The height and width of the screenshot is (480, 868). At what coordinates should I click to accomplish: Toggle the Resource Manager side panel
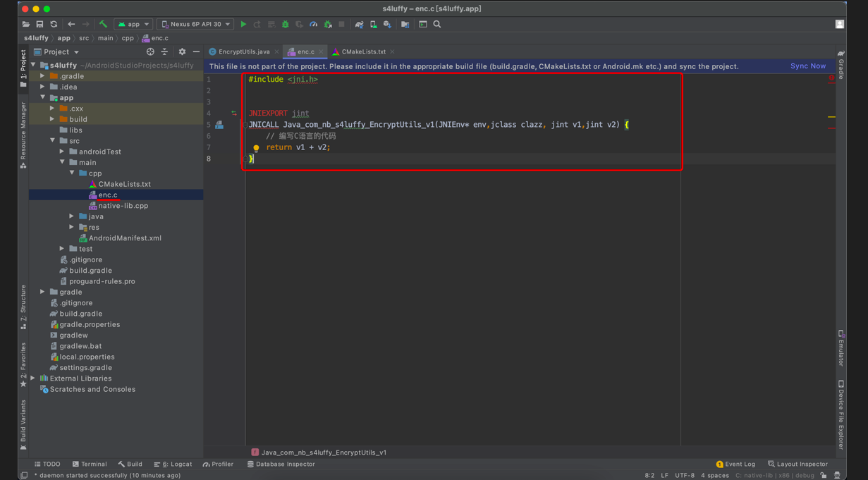click(23, 135)
